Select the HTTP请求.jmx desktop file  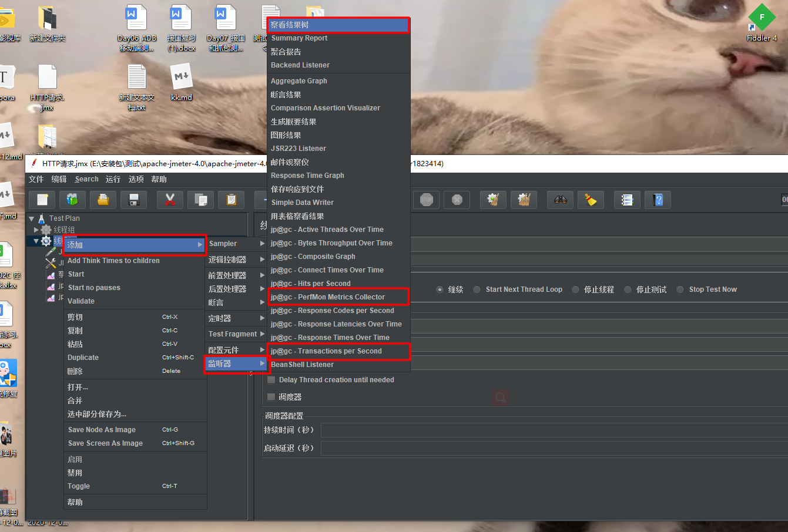(47, 87)
